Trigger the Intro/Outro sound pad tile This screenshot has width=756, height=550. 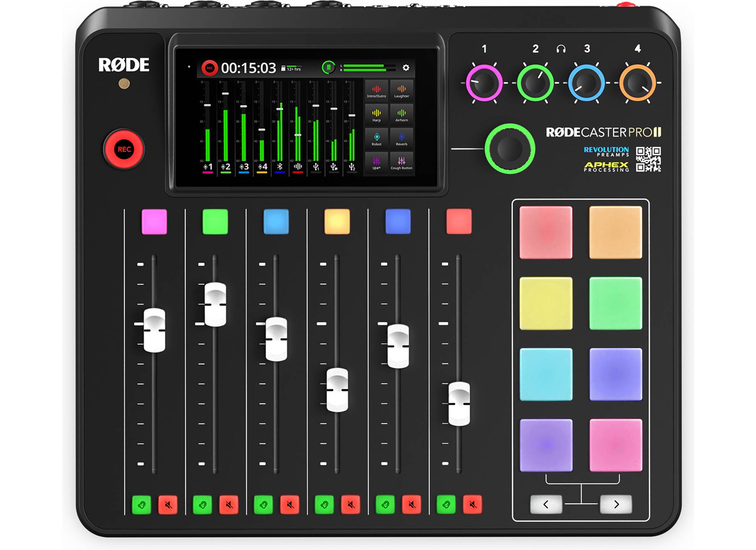coord(376,91)
